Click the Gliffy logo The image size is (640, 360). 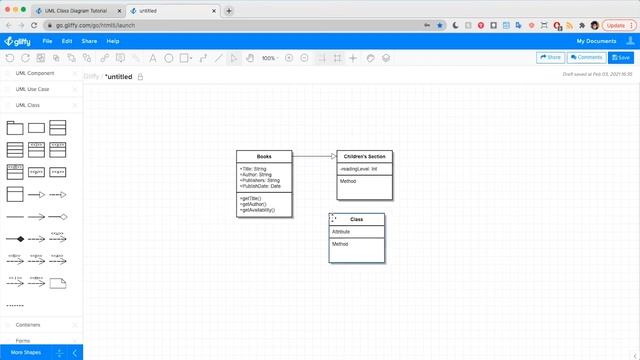point(17,41)
